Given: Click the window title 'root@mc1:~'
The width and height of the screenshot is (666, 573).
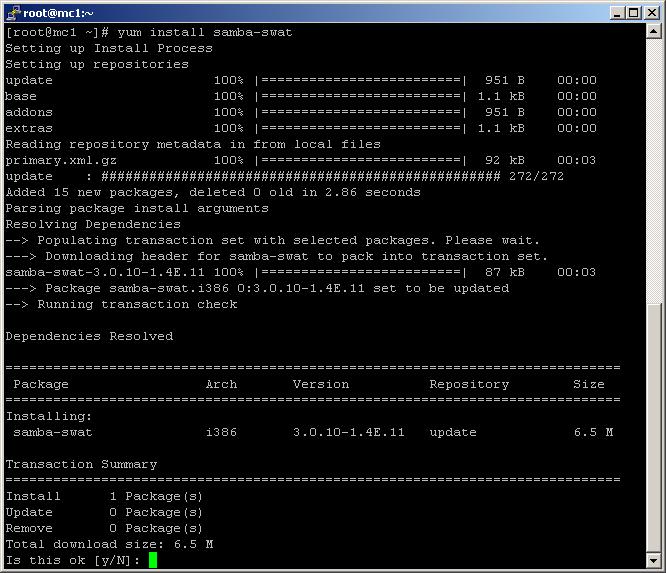Looking at the screenshot, I should 58,13.
